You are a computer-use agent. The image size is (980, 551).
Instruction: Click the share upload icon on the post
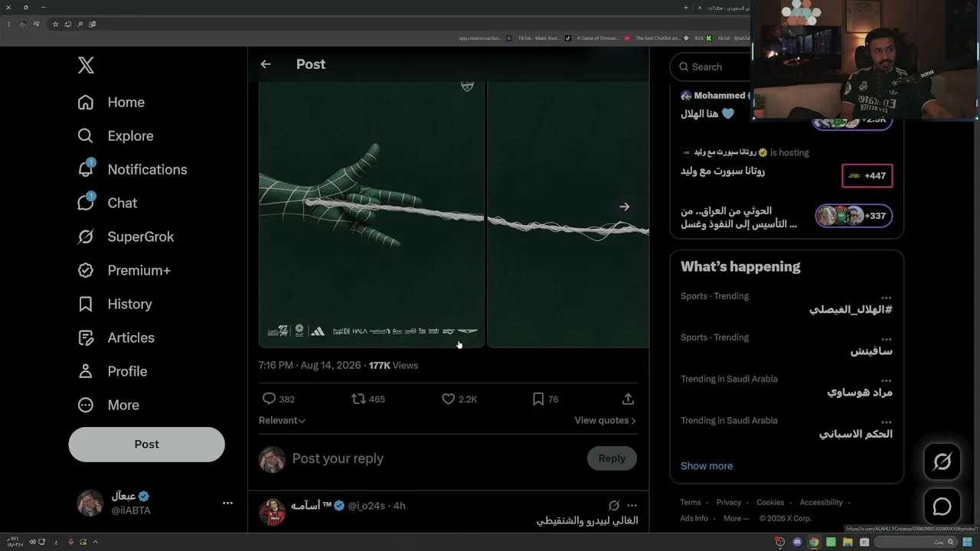(628, 399)
